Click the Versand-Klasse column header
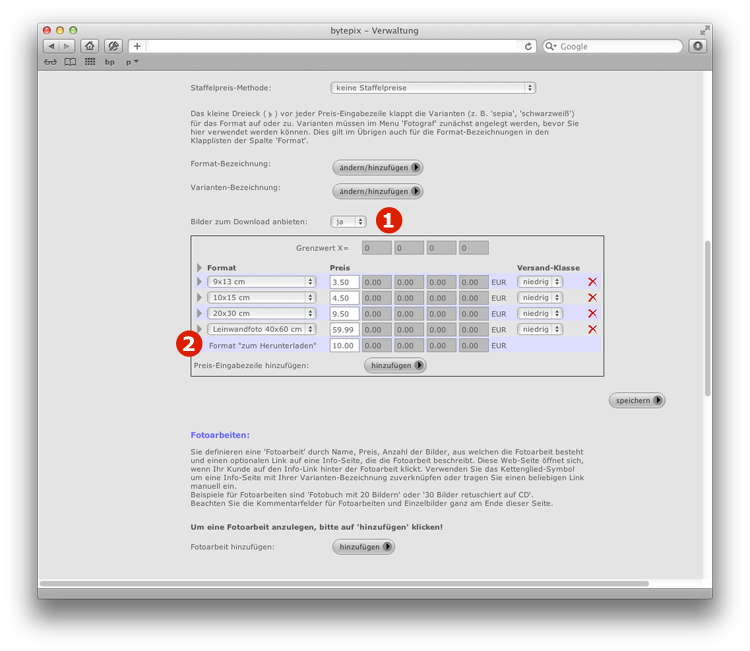 pos(548,268)
